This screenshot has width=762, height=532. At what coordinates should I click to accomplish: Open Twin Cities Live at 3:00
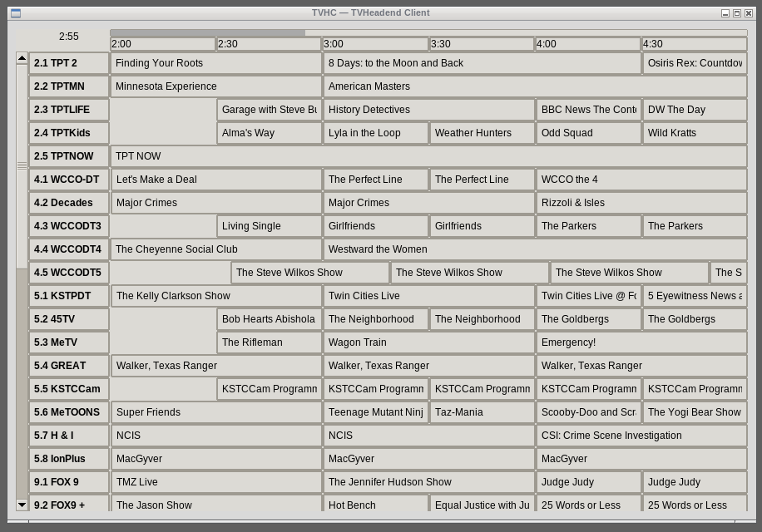429,296
